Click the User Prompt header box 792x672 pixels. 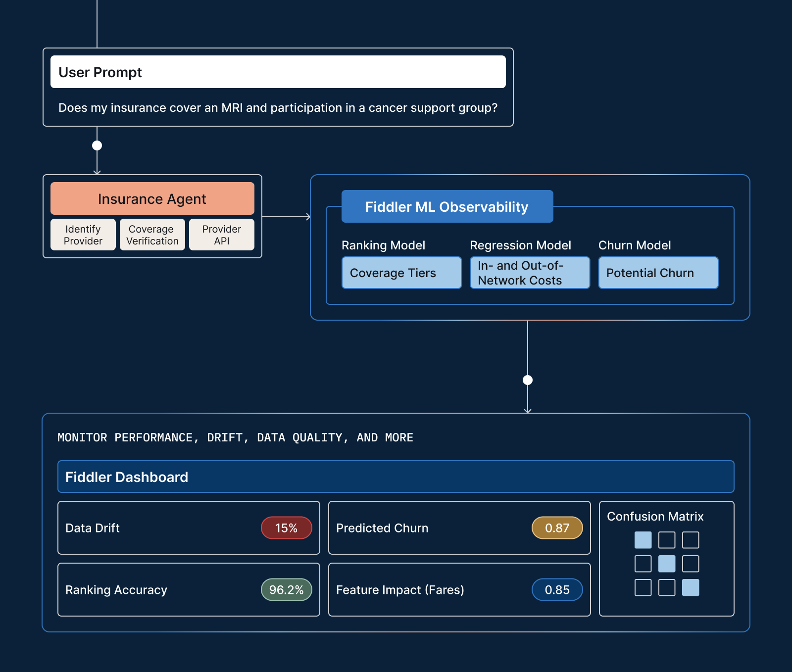(x=278, y=72)
